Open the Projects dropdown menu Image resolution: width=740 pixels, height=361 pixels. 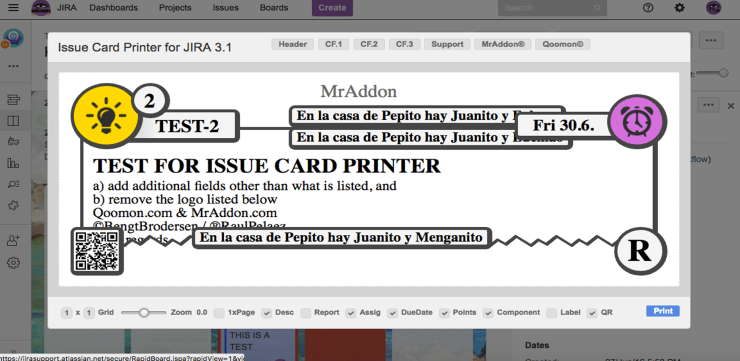tap(175, 8)
